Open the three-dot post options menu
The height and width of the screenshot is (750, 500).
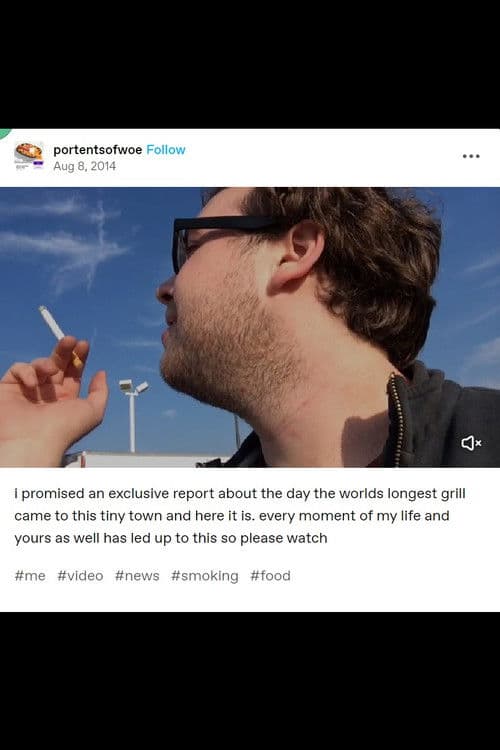coord(471,156)
